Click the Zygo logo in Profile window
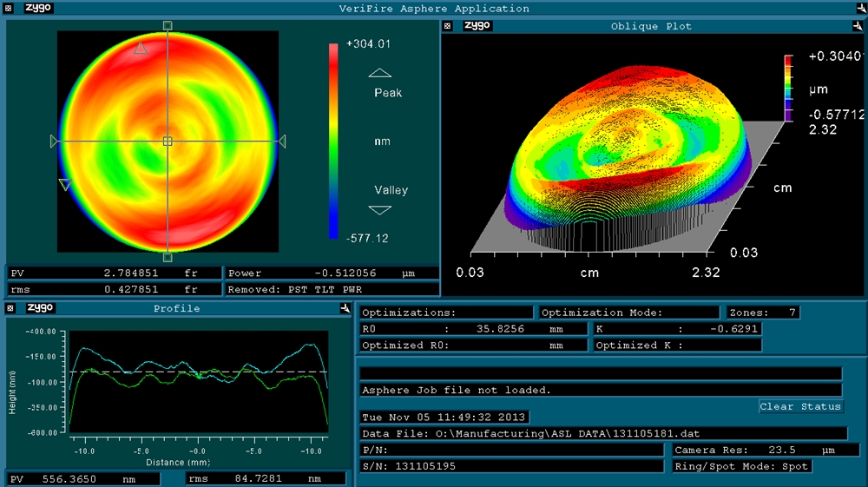The width and height of the screenshot is (868, 487). click(x=40, y=307)
